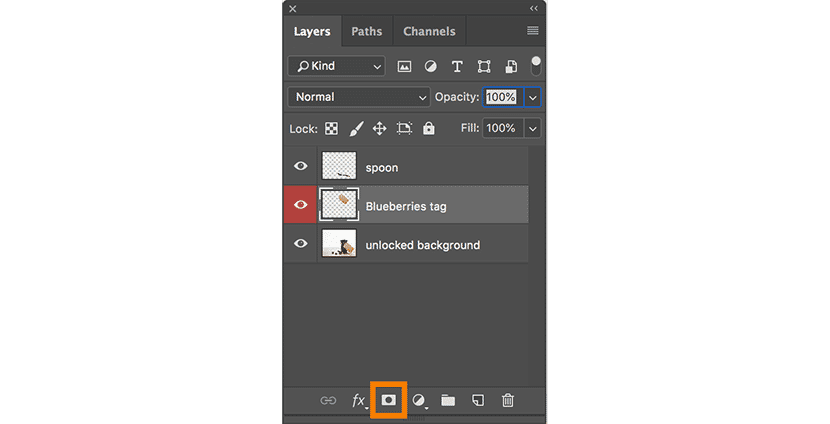Click the Fill percentage field
This screenshot has height=424, width=830.
(501, 128)
